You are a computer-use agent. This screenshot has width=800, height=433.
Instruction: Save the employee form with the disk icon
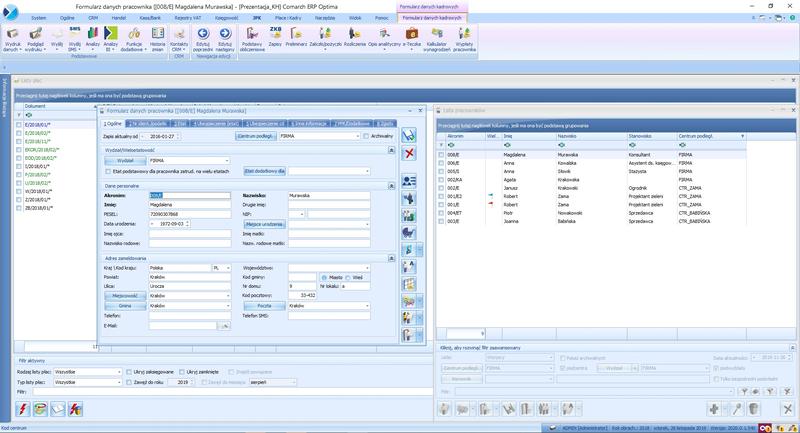click(x=408, y=135)
